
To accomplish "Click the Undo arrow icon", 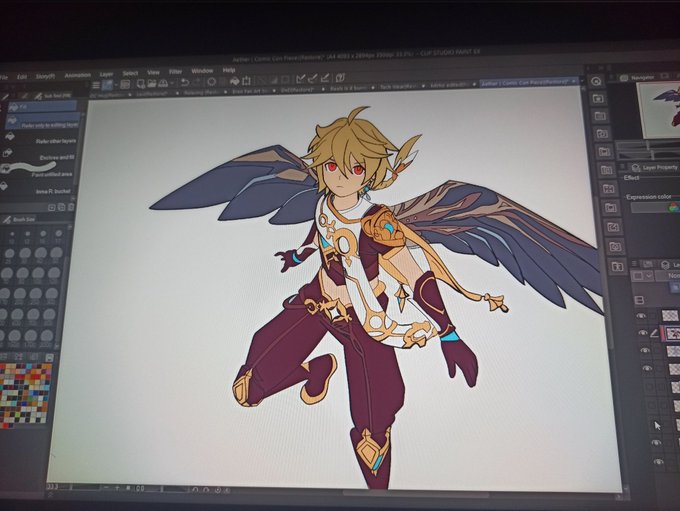I will (x=185, y=82).
